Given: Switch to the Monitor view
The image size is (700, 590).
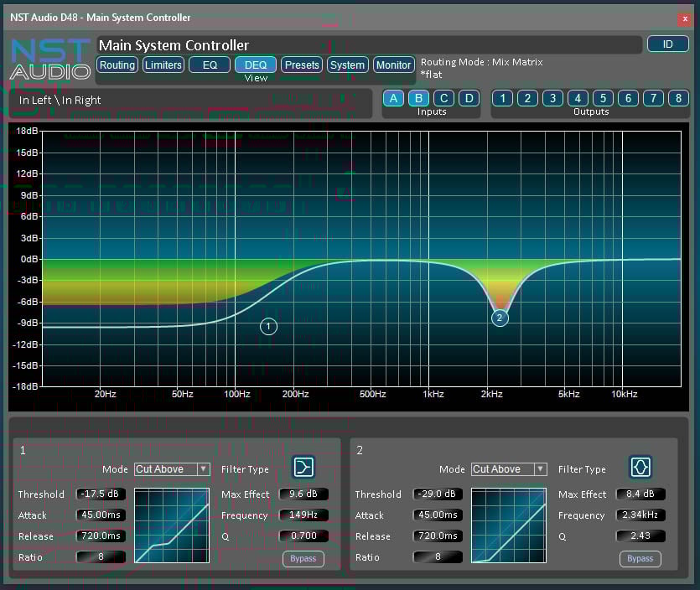Looking at the screenshot, I should pyautogui.click(x=393, y=65).
